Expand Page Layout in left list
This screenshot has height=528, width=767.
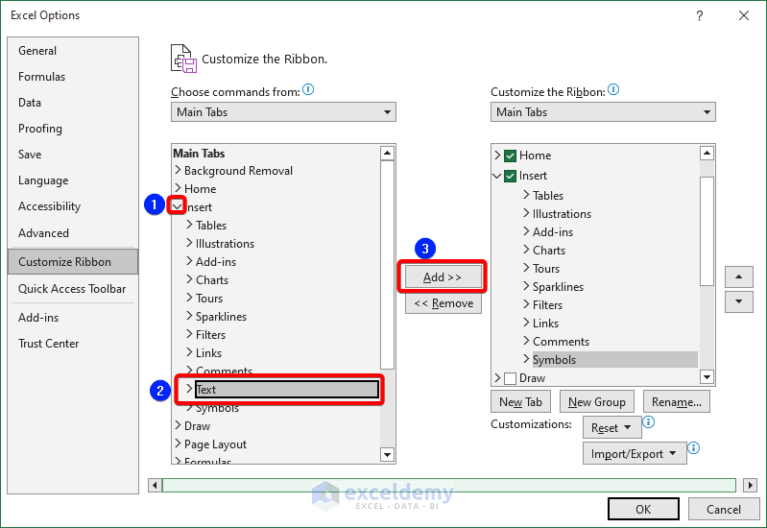(178, 443)
